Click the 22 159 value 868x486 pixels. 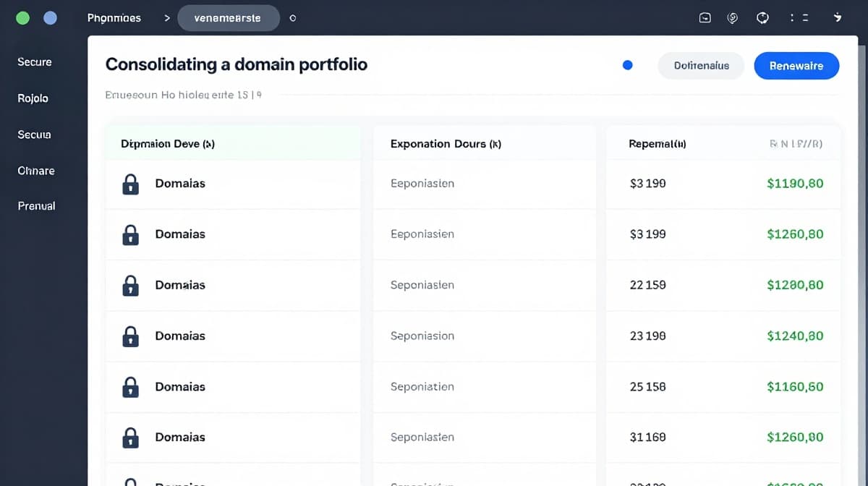648,285
